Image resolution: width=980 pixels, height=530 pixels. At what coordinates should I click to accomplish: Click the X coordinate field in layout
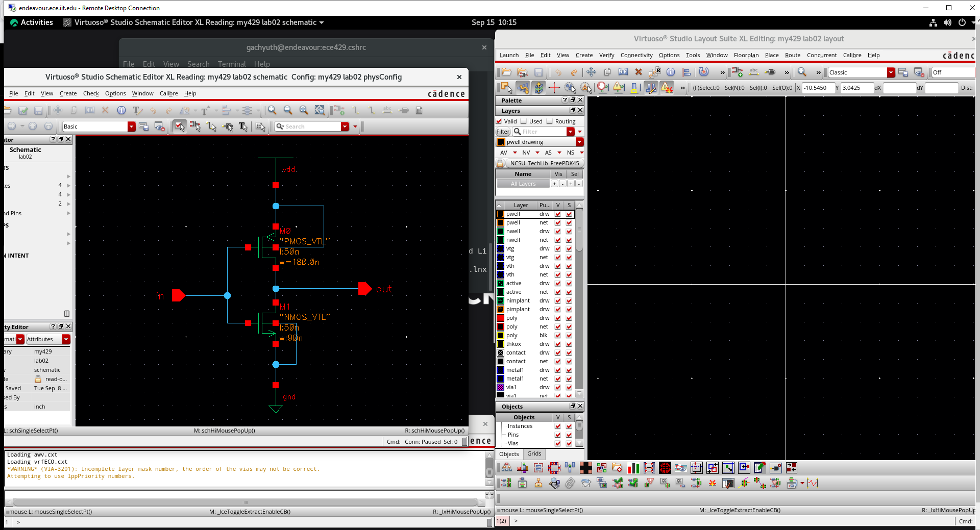pos(818,88)
